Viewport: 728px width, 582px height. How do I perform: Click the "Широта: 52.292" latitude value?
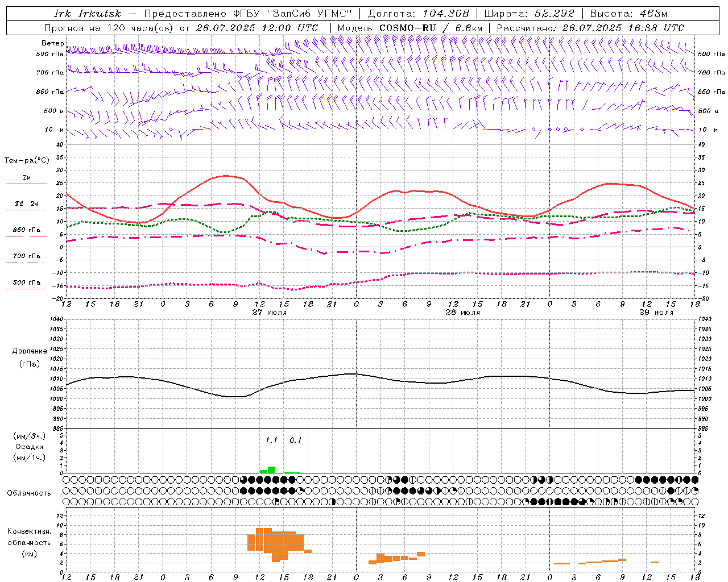coord(530,14)
